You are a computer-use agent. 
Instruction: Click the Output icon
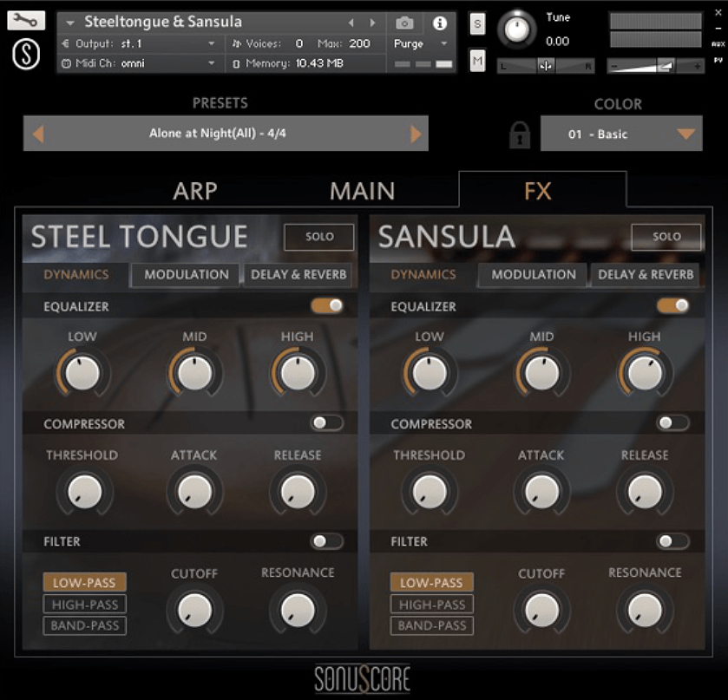coord(65,43)
